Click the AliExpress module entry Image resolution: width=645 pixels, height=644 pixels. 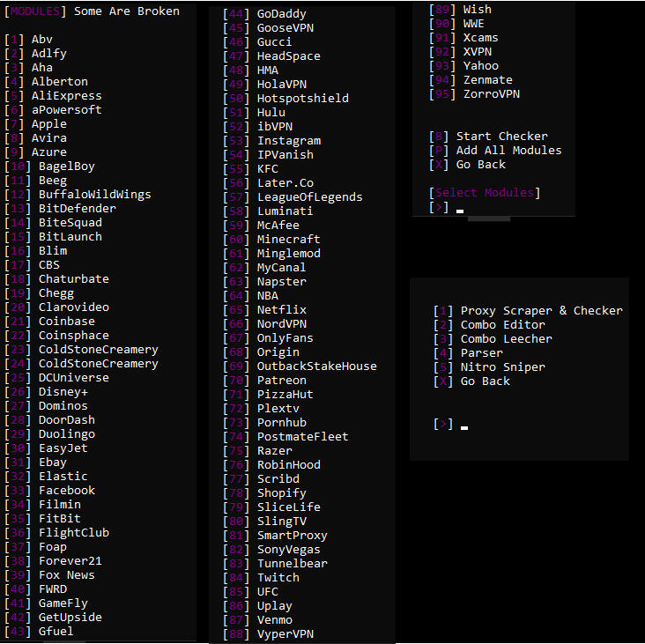click(53, 96)
